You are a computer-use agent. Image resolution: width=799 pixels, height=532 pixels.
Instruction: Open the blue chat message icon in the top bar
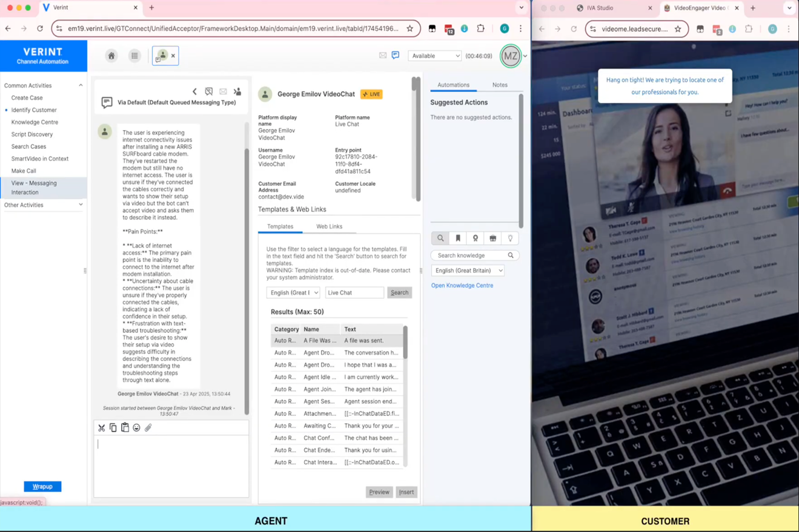pos(396,55)
